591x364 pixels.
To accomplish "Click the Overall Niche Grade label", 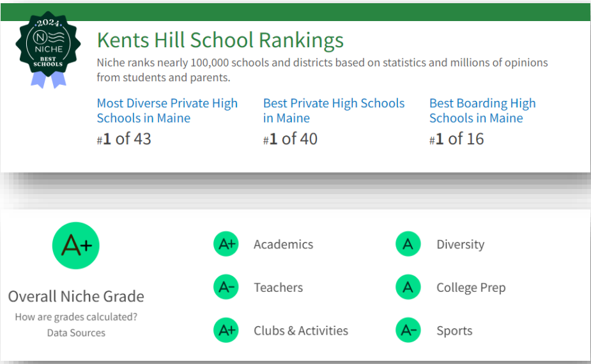I will (76, 296).
